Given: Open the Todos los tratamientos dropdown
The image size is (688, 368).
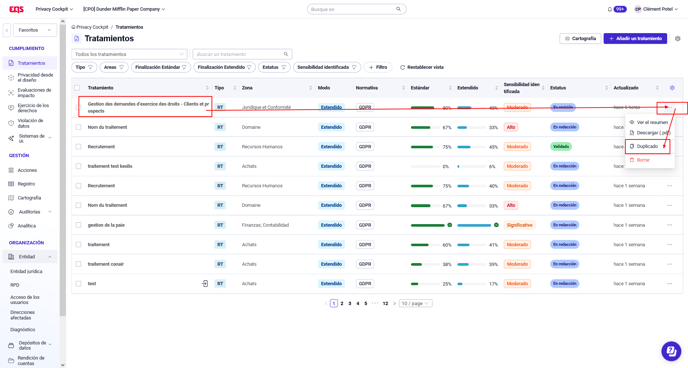Looking at the screenshot, I should [129, 54].
